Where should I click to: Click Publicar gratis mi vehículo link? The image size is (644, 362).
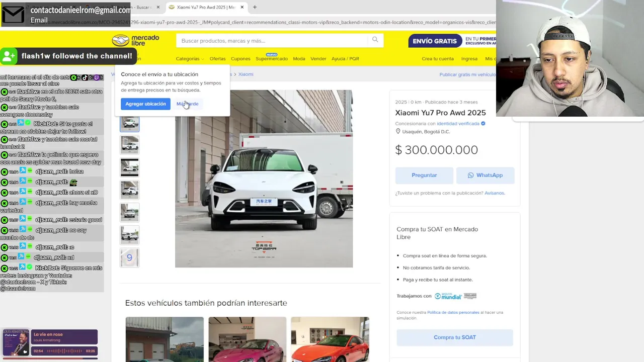[x=467, y=74]
